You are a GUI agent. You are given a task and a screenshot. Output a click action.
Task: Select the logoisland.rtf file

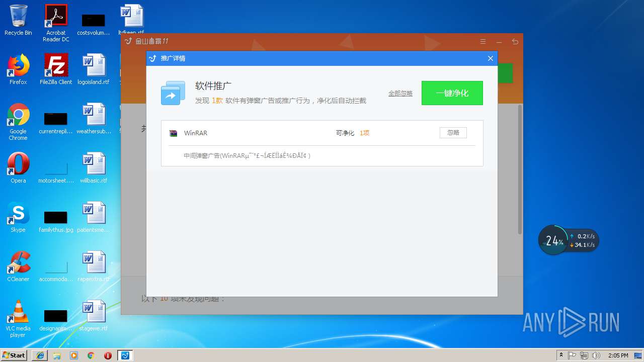tap(94, 69)
